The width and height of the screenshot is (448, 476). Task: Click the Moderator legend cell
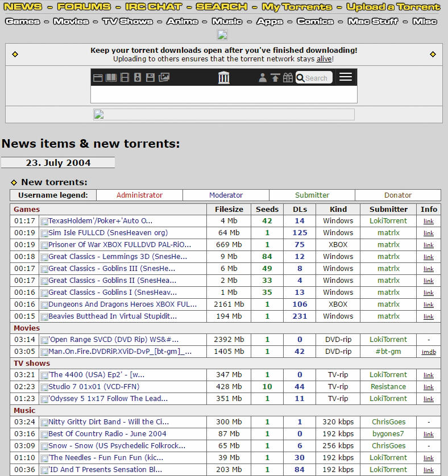tap(226, 195)
